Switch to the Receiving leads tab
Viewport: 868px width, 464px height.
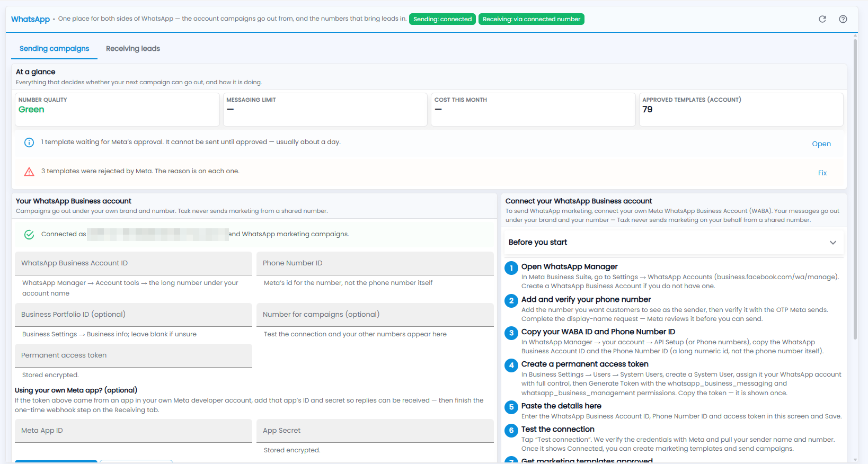click(x=133, y=49)
